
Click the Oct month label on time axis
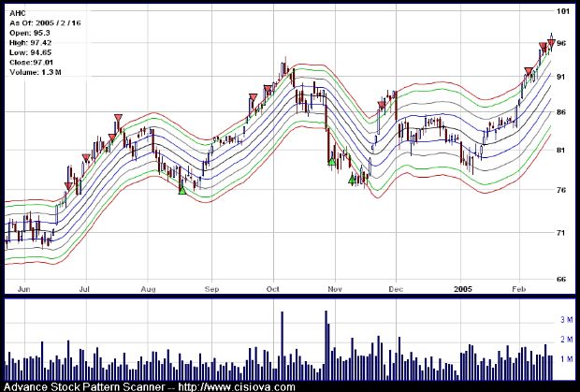point(273,289)
